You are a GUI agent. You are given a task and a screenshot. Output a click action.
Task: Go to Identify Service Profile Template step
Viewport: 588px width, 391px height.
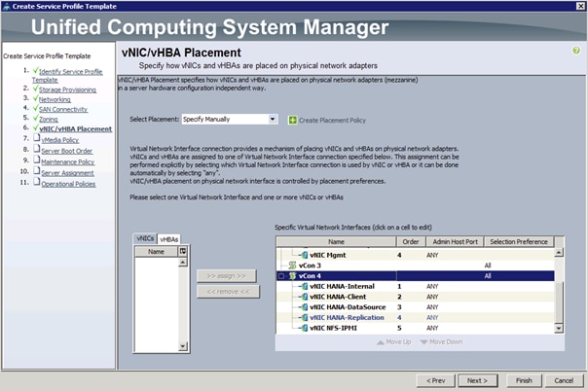67,75
